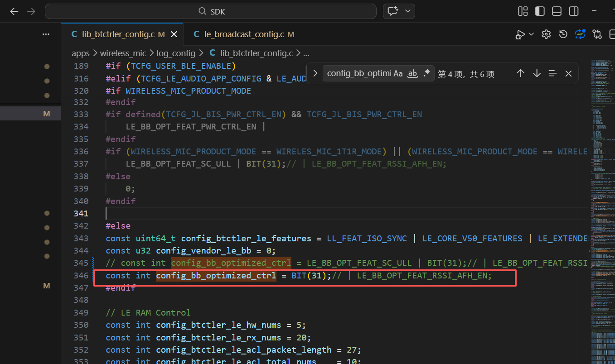Click LE_BB_OPT_FEAT_PWR_CTRL_EN on line 334
Screen dimensions: 615x364
coord(191,127)
